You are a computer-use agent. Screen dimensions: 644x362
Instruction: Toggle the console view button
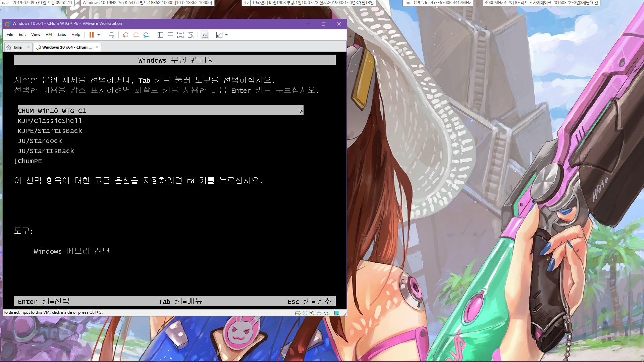coord(205,35)
